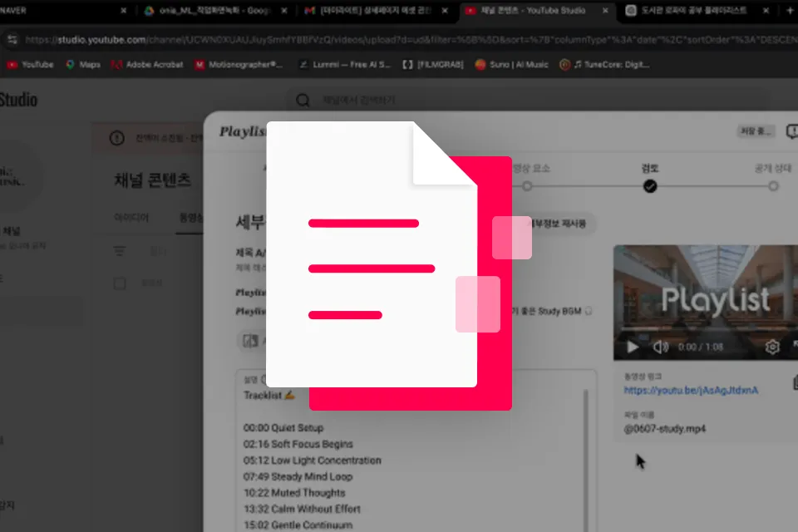Click the 저장 중 status button
Viewport: 798px width, 532px height.
pos(756,131)
